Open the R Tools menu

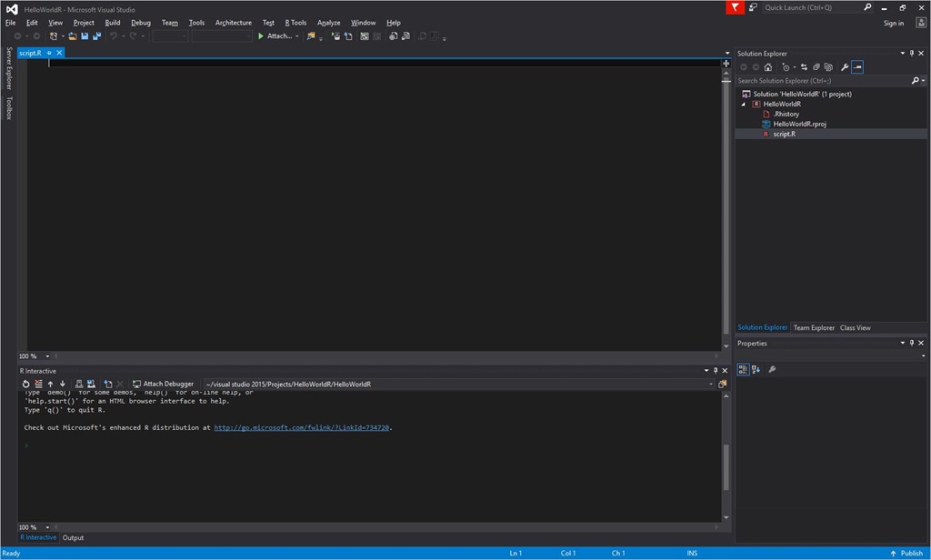(295, 23)
